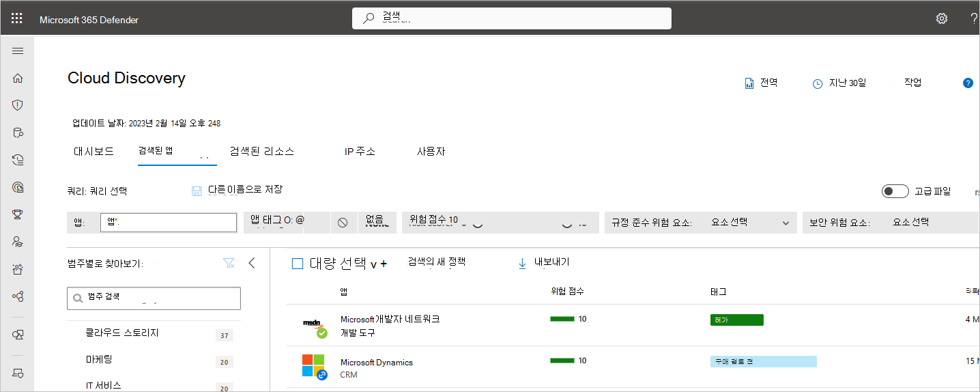Collapse the category panel chevron
Screen dimensions: 980x392
coord(251,263)
